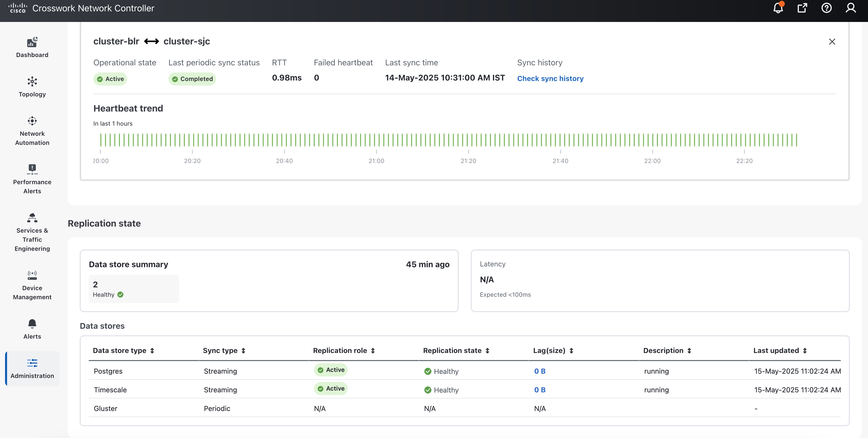Click the bidirectional arrow between cluster names
This screenshot has height=438, width=868.
click(151, 41)
